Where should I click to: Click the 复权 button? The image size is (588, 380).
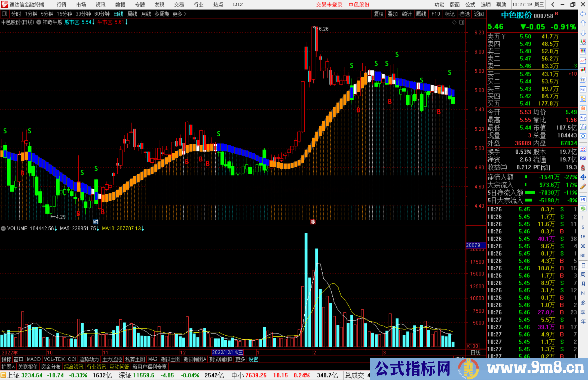[x=379, y=14]
